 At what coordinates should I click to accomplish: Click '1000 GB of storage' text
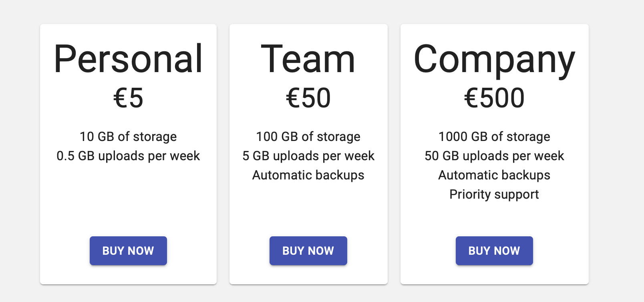(x=494, y=137)
